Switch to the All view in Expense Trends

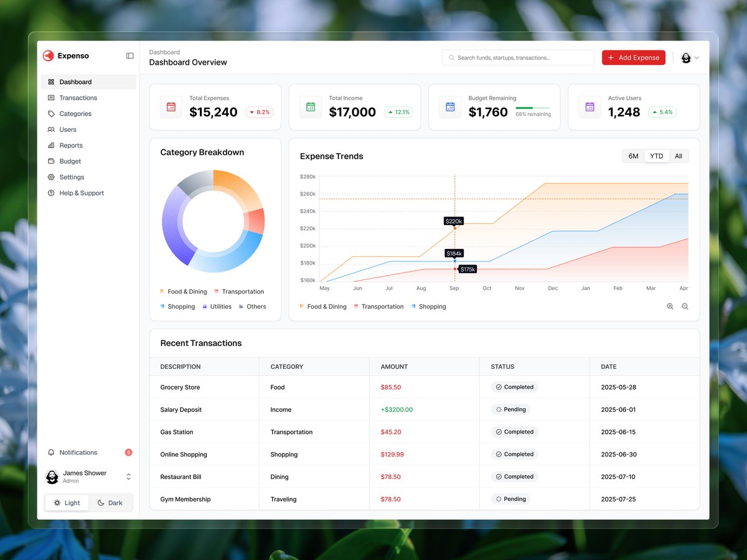[x=679, y=156]
